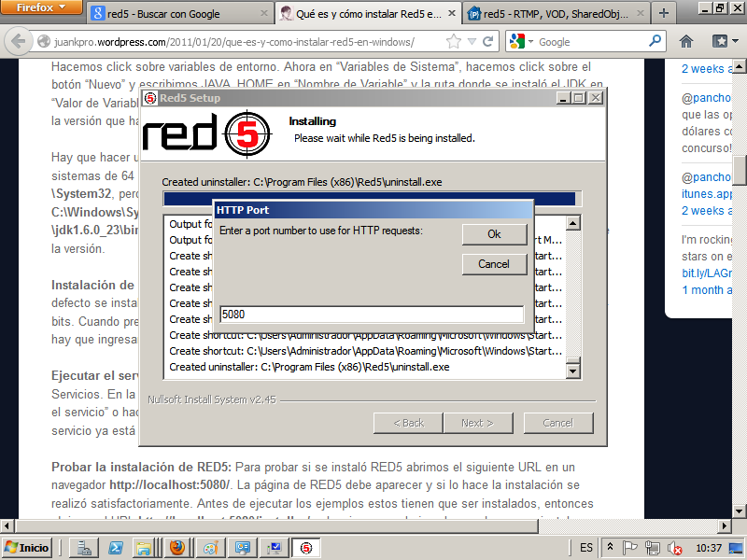Click the HTTP port number field showing 5080
Image resolution: width=747 pixels, height=560 pixels.
tap(372, 315)
